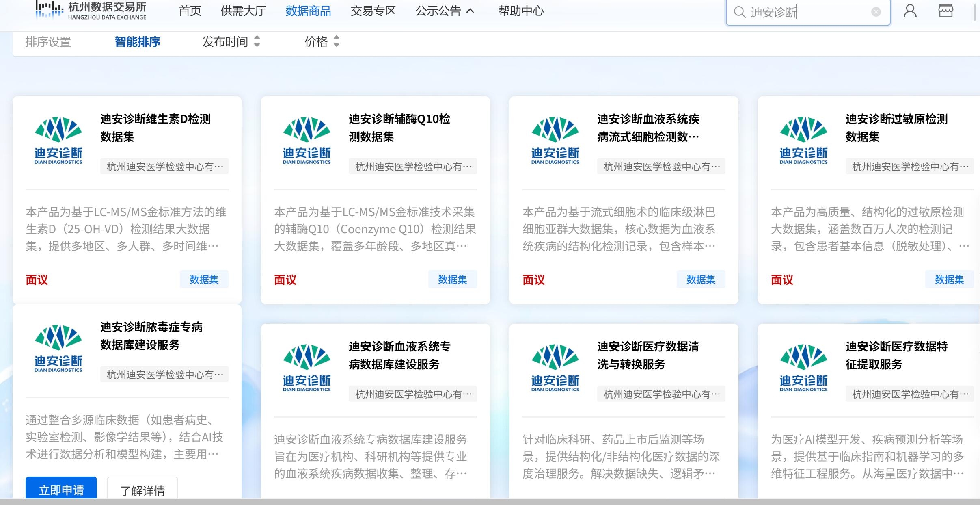Click 数据集 tag on 过敏原检测 card
Viewport: 980px width, 505px height.
click(x=950, y=279)
